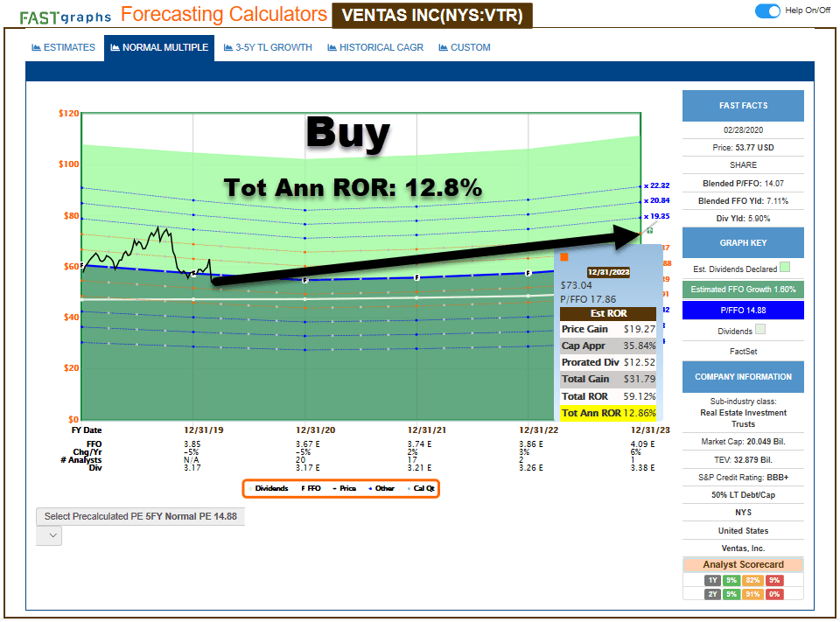Toggle FFO series in the chart legend
The width and height of the screenshot is (840, 622).
(311, 489)
